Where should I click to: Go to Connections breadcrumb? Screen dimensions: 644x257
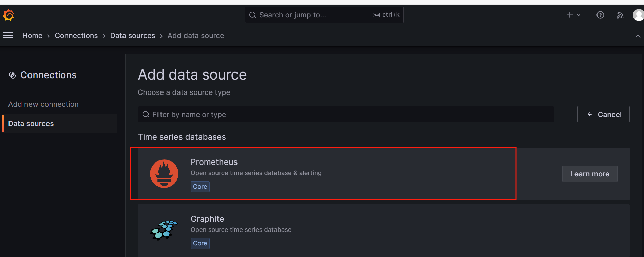point(76,36)
